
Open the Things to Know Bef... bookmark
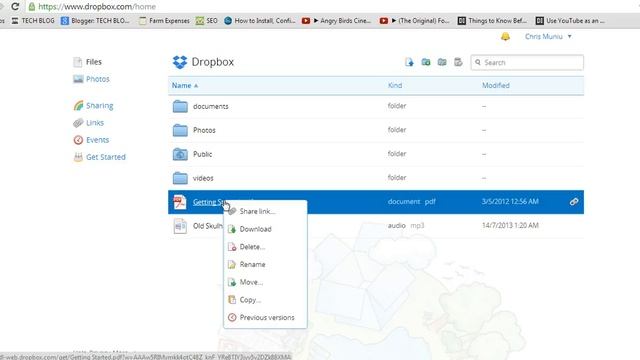pos(492,20)
